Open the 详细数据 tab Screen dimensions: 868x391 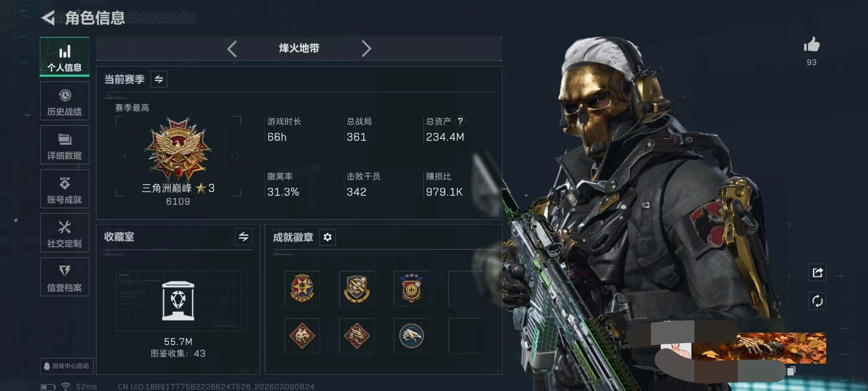pos(65,145)
